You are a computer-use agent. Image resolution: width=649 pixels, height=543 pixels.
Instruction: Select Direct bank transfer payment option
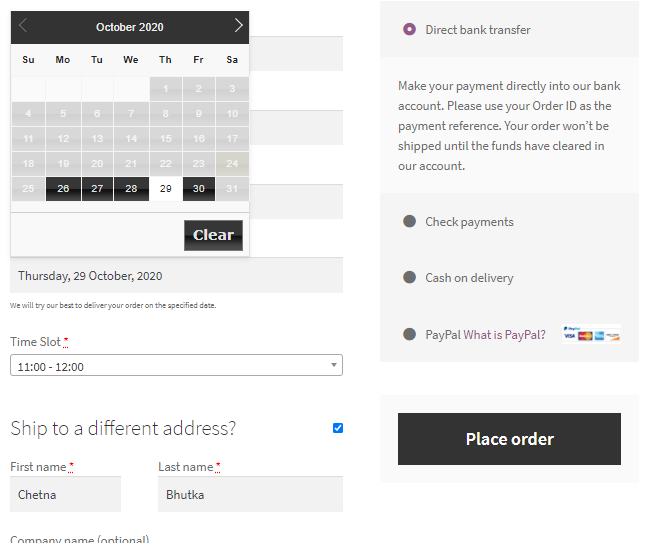pyautogui.click(x=409, y=30)
